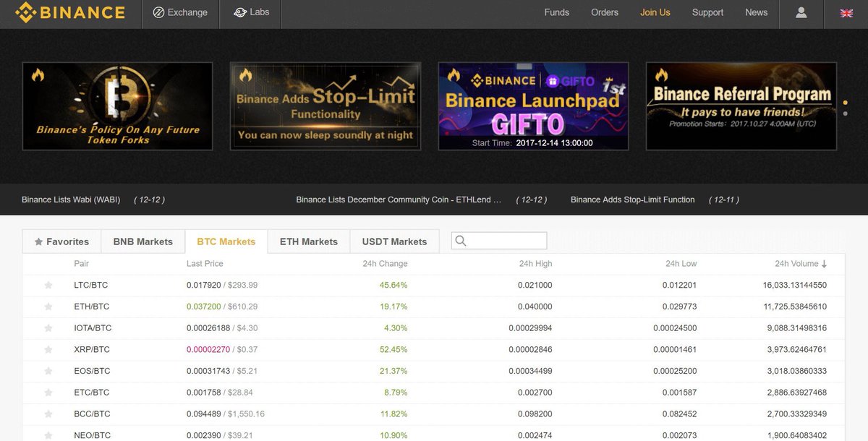The image size is (868, 441).
Task: Switch to the Favorites tab
Action: [61, 241]
